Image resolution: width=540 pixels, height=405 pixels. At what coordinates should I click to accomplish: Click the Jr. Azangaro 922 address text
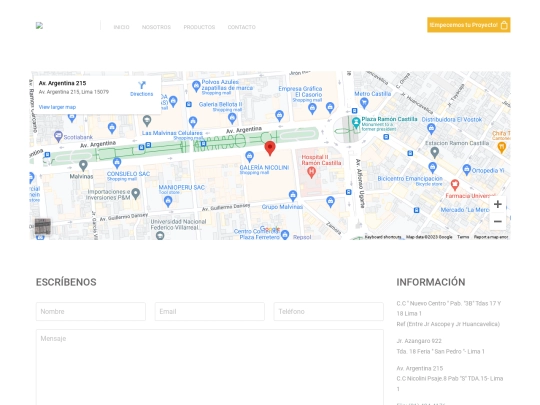tap(419, 341)
